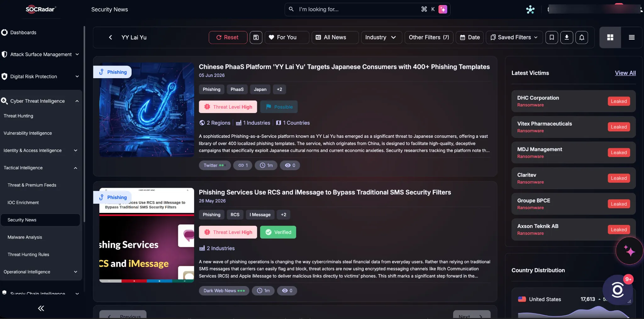The height and width of the screenshot is (319, 644).
Task: Click the Dark Web News source chip
Action: (224, 290)
